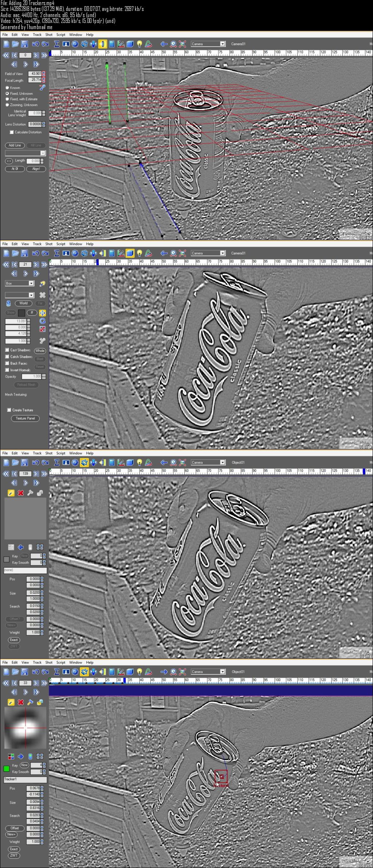Viewport: 373px width, 868px height.
Task: Select the rotate tool in 3-D panel
Action: (42, 321)
